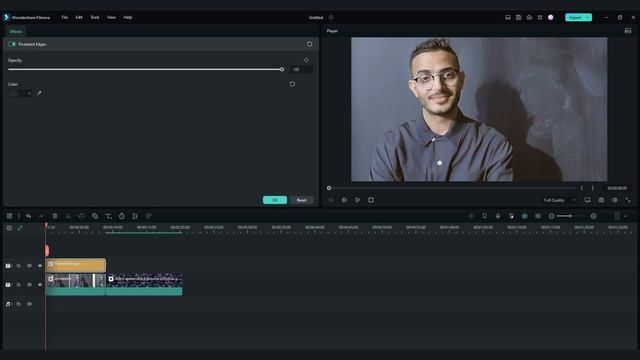Mute the audio track
Image resolution: width=640 pixels, height=360 pixels.
[29, 304]
